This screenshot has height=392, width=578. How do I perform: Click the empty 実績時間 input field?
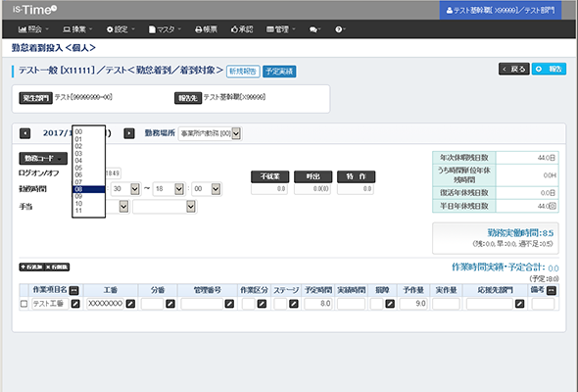click(x=352, y=304)
